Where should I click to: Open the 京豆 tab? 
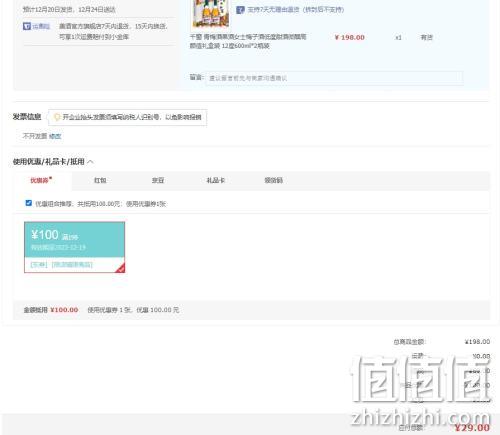pos(158,180)
